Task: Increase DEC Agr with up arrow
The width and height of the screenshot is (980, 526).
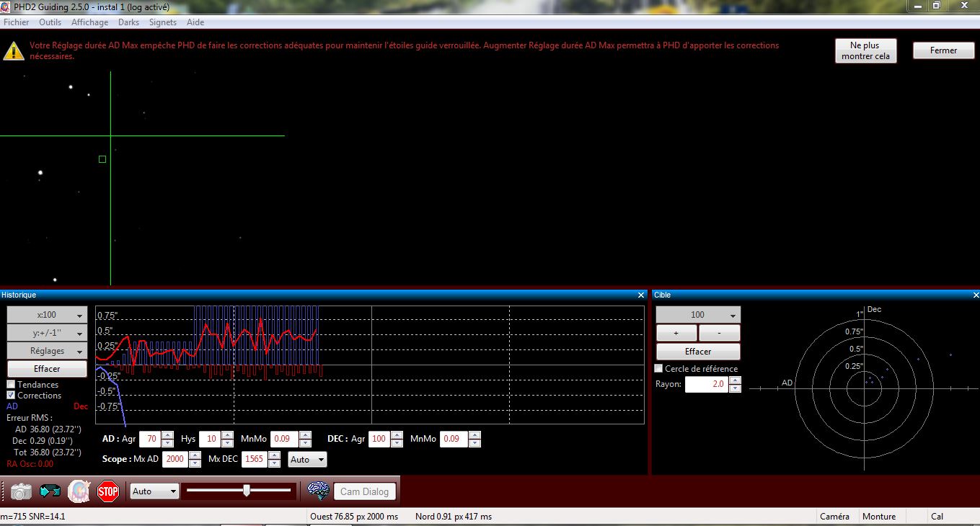Action: (x=397, y=435)
